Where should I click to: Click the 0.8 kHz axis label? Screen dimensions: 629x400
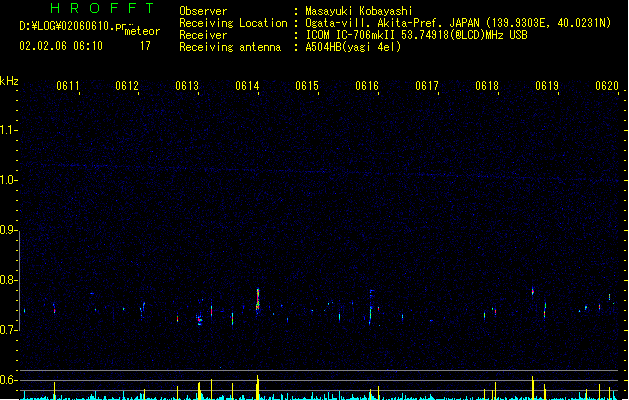click(x=8, y=280)
